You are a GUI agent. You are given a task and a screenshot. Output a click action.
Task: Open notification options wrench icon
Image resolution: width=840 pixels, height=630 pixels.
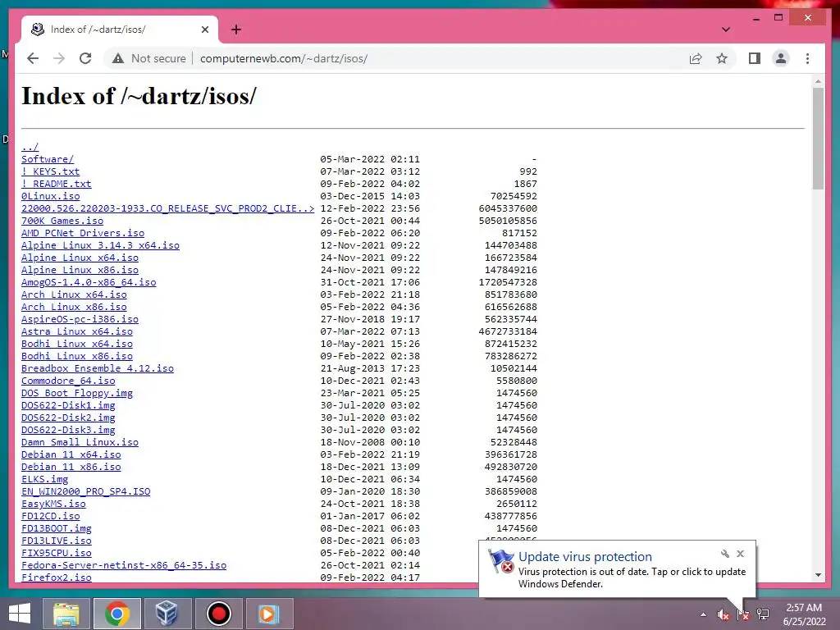coord(725,554)
